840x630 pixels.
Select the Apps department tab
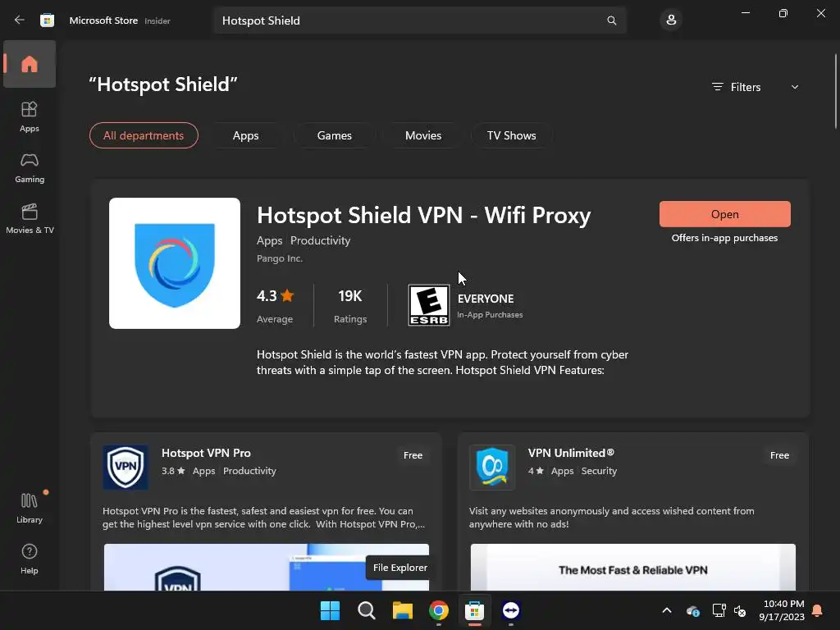(246, 135)
